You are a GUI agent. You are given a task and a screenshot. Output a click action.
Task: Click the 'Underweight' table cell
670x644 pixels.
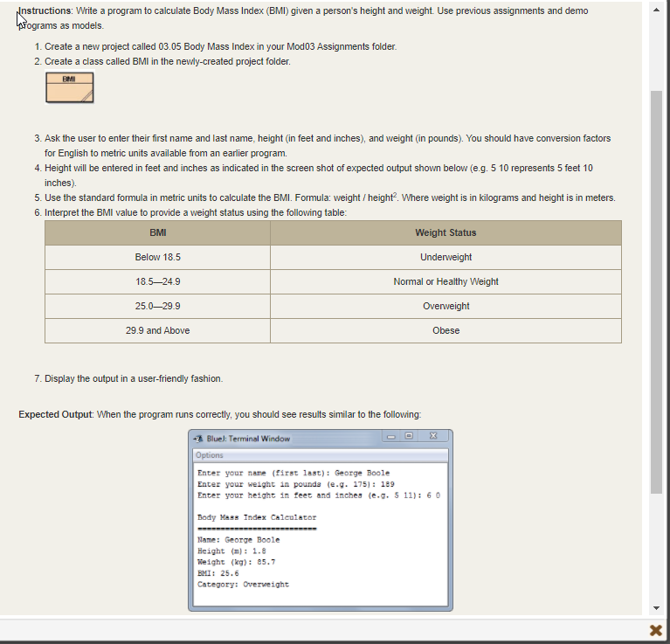pos(446,257)
